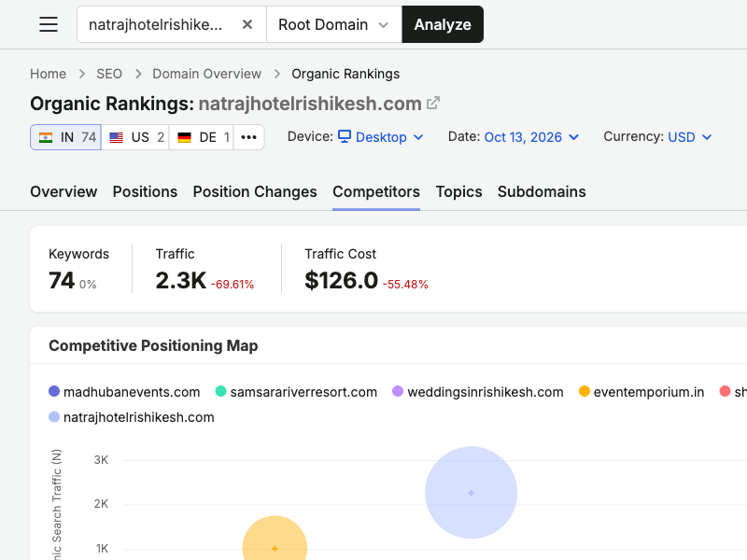Open the Date Oct 13, 2026 dropdown

click(531, 137)
